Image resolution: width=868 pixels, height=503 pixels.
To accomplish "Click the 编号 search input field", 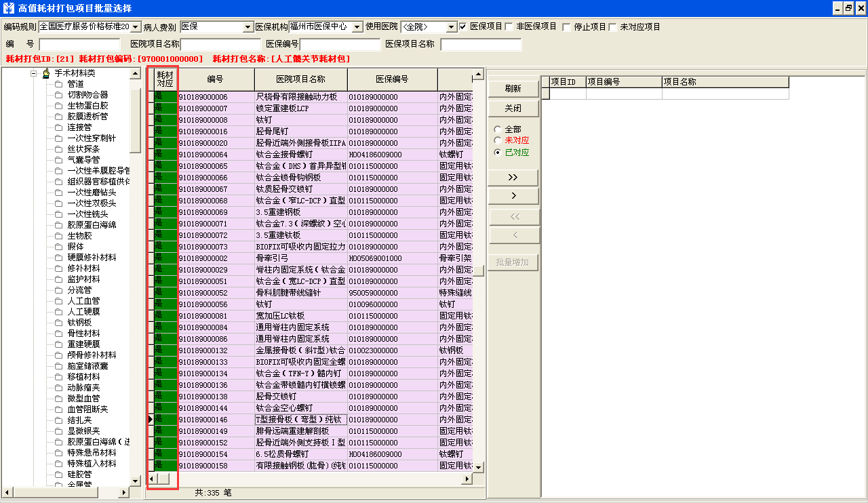I will point(80,45).
